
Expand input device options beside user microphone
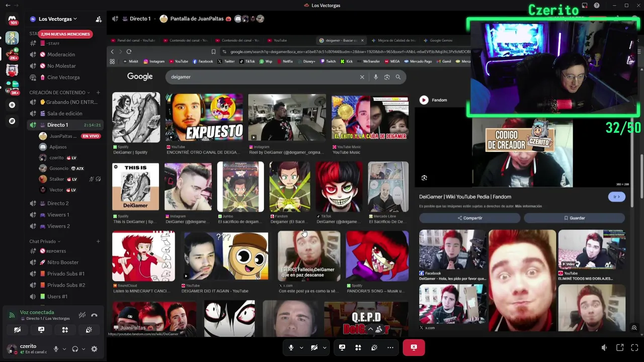click(x=64, y=349)
